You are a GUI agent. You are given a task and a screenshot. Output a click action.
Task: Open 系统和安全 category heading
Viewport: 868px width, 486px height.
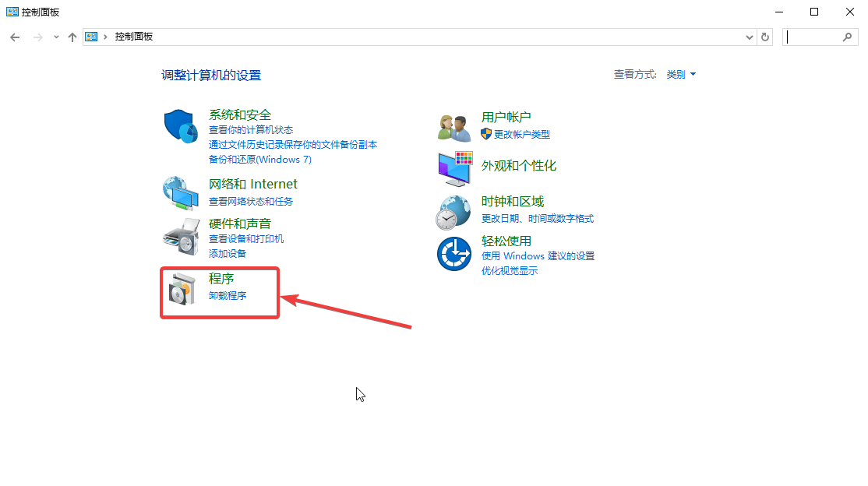(240, 114)
